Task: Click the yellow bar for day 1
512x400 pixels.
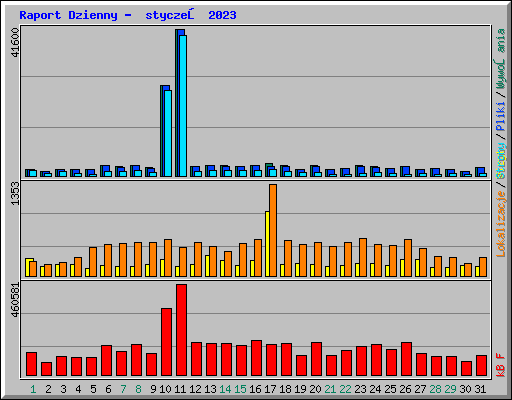Action: (27, 267)
